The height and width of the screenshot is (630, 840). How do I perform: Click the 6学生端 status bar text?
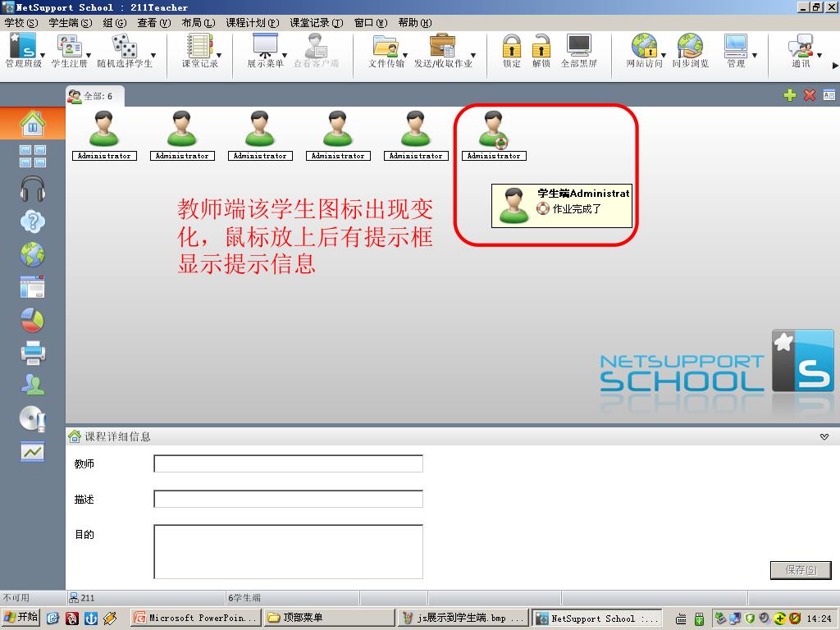(244, 598)
